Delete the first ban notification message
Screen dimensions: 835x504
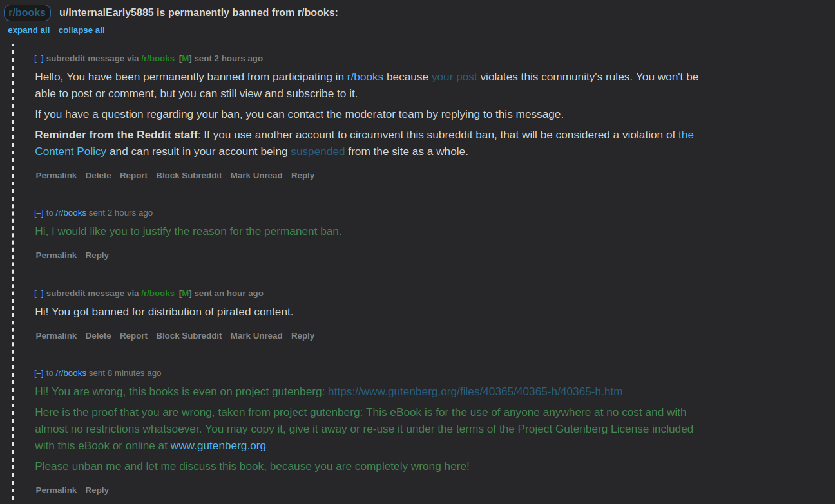tap(98, 176)
